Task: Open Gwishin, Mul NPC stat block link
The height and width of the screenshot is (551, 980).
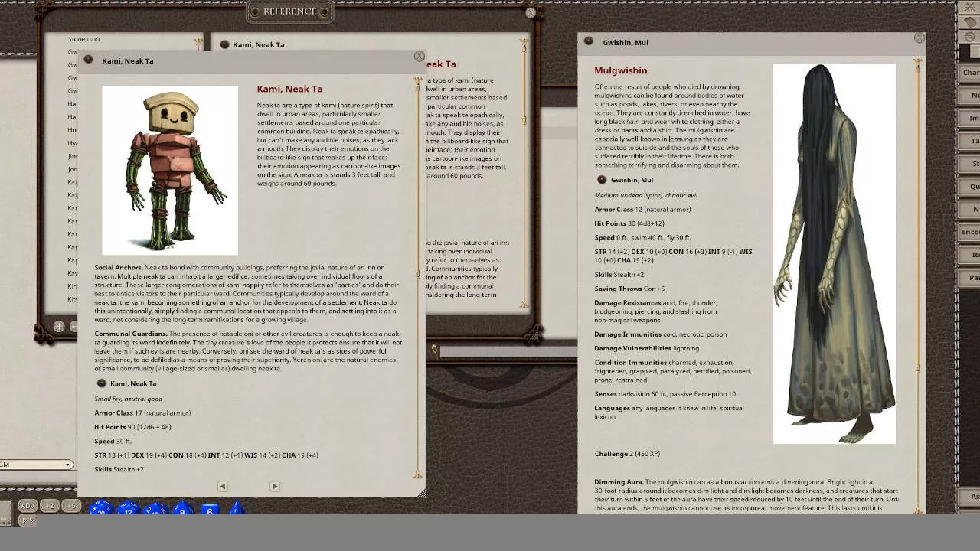Action: [602, 180]
